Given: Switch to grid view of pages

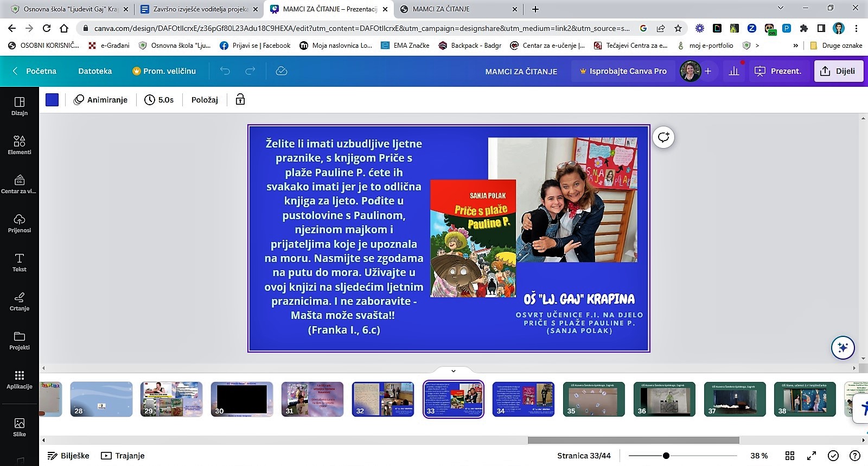Looking at the screenshot, I should (x=790, y=456).
